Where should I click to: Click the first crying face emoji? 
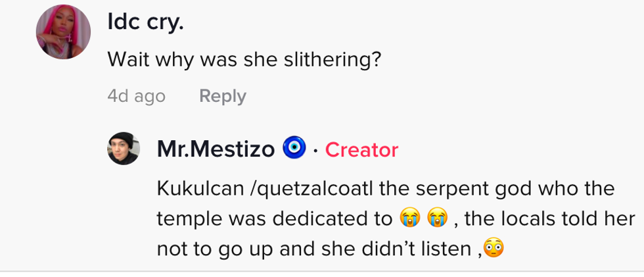coord(408,218)
